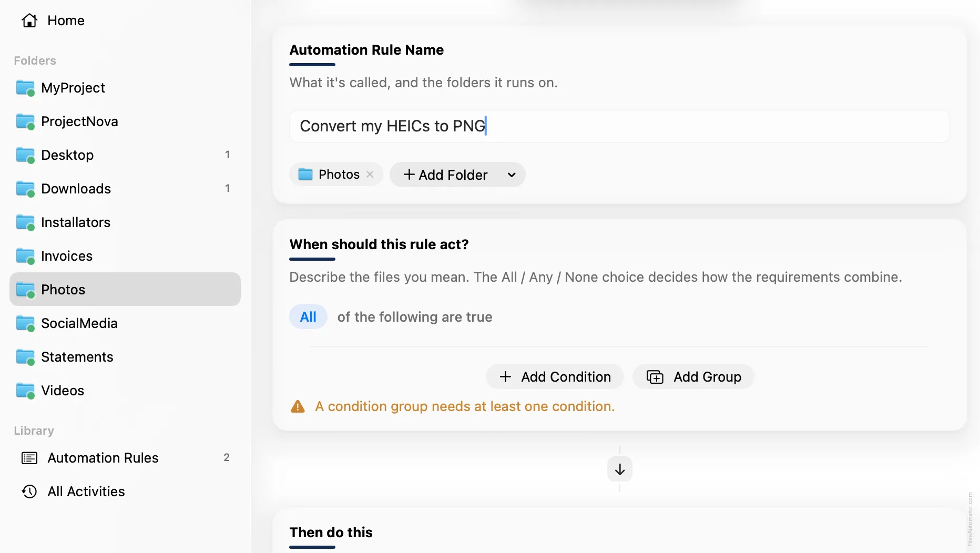The height and width of the screenshot is (553, 980).
Task: Click 'When should this rule act?' heading
Action: pyautogui.click(x=379, y=244)
